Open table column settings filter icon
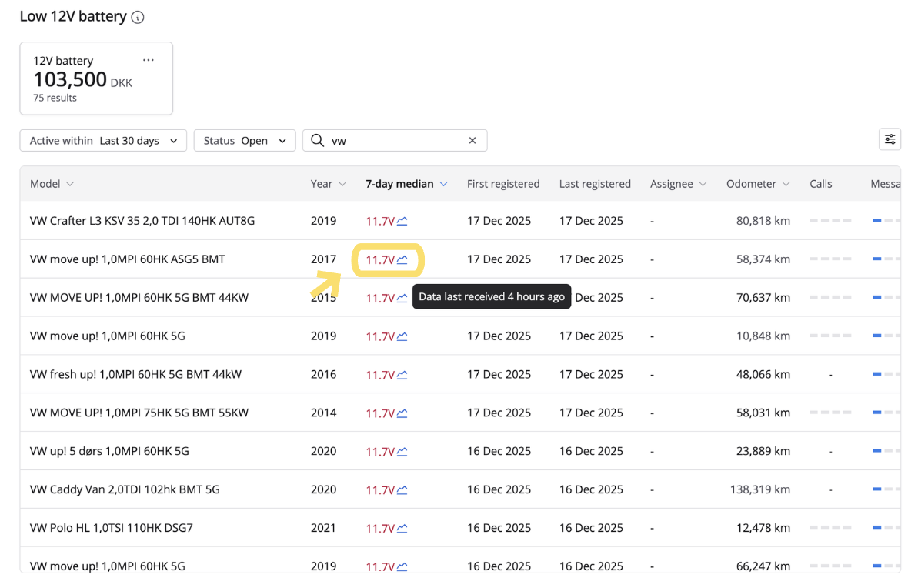The image size is (908, 588). point(890,139)
